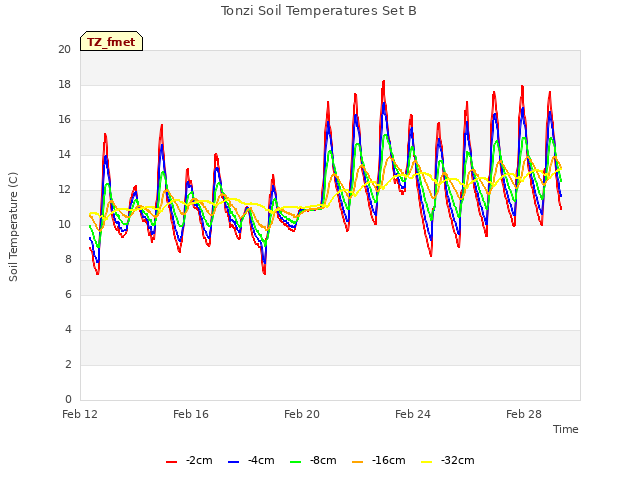Click the 0 y-axis tick label
Screen dimensions: 640x480
click(68, 400)
